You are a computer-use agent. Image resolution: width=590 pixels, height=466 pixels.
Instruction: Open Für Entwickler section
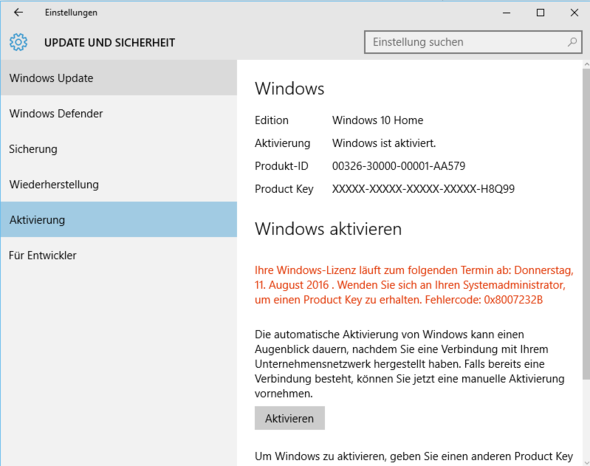(x=119, y=255)
